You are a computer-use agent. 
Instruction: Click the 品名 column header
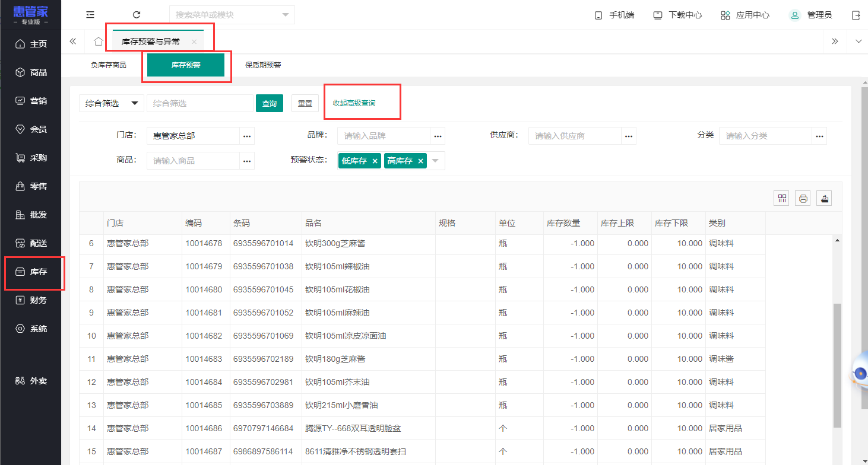click(x=368, y=224)
